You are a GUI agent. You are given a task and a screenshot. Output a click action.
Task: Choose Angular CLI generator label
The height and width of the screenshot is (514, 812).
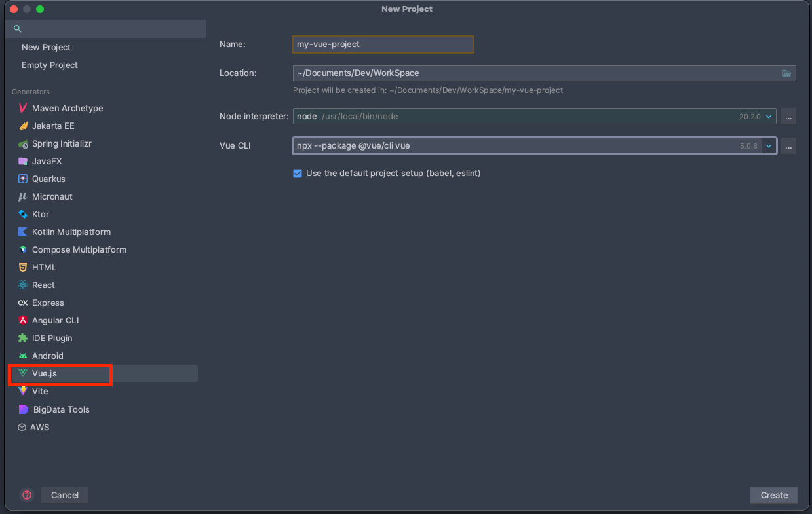click(56, 320)
